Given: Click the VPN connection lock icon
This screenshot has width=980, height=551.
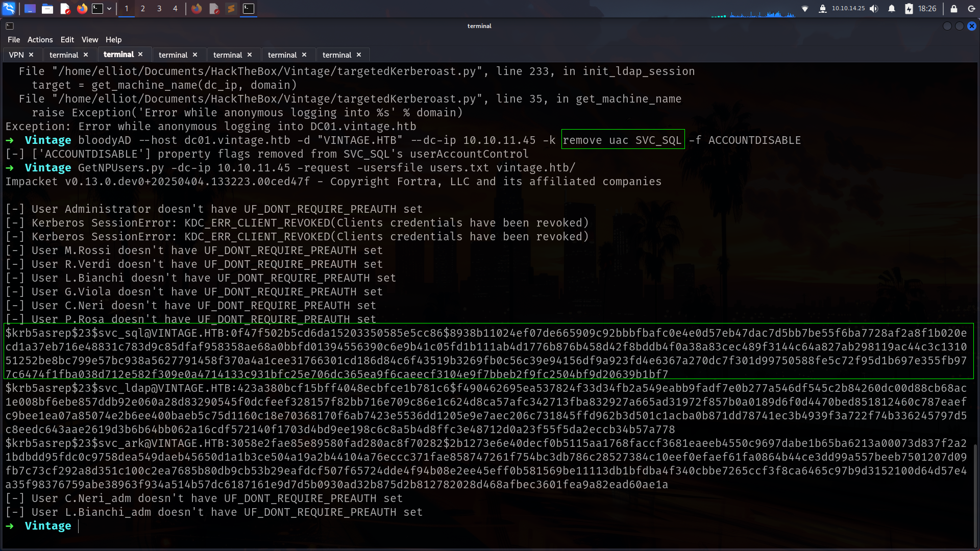Looking at the screenshot, I should click(x=822, y=9).
